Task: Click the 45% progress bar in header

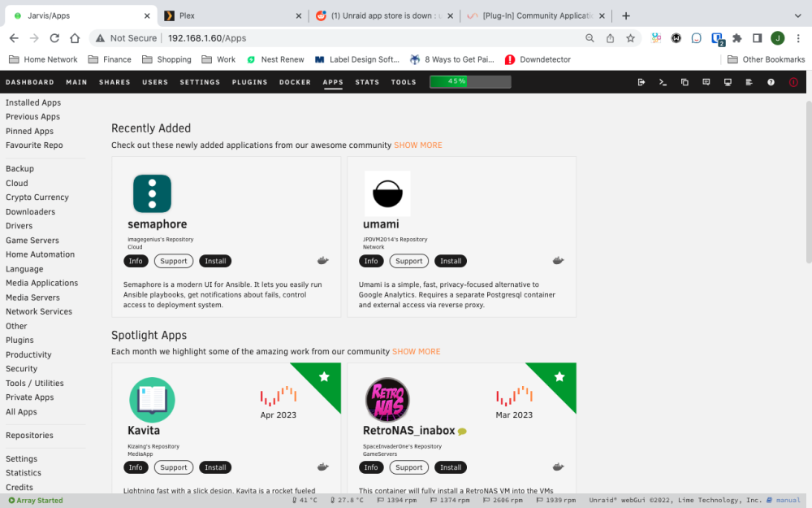Action: (x=470, y=81)
